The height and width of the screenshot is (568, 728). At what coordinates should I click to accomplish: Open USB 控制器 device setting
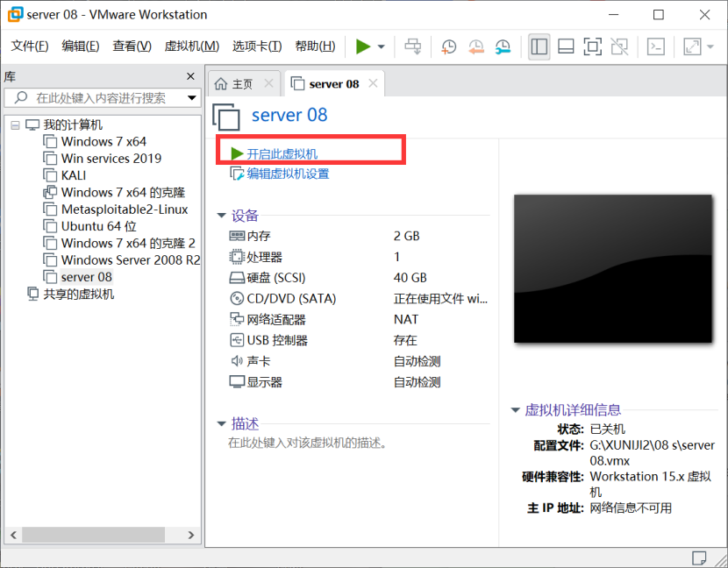tap(268, 341)
